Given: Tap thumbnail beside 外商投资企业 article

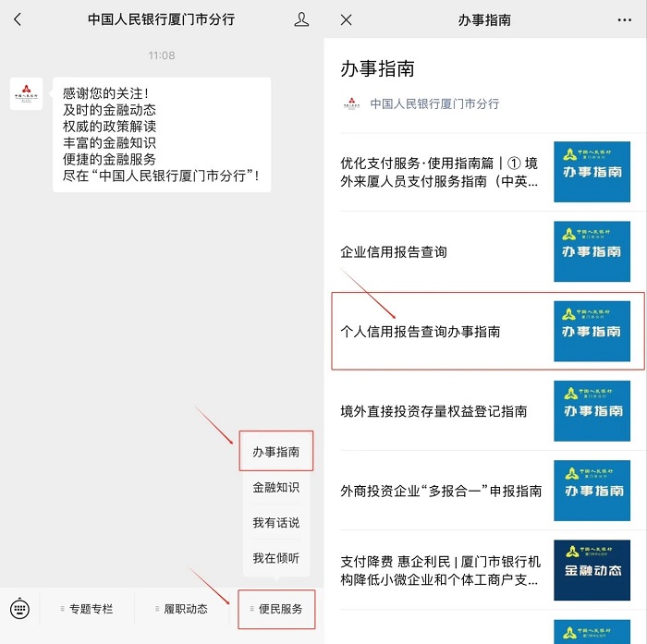Looking at the screenshot, I should pyautogui.click(x=592, y=491).
